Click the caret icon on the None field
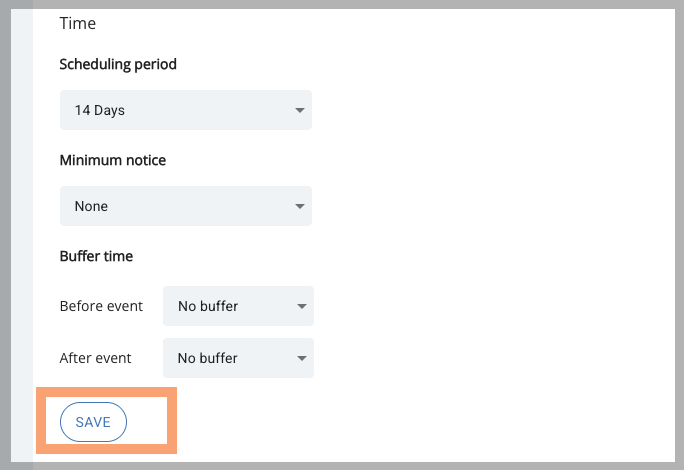Image resolution: width=684 pixels, height=470 pixels. (300, 206)
